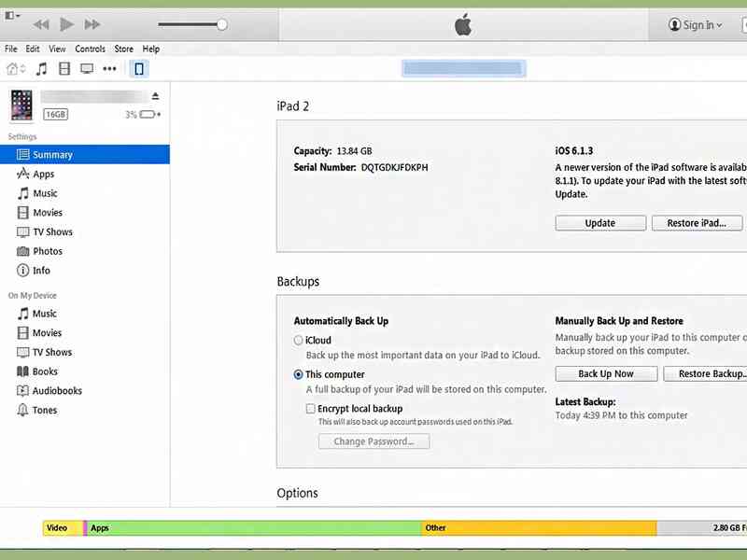Click the Capacity 13.84 GB value
Image resolution: width=747 pixels, height=560 pixels.
click(354, 151)
